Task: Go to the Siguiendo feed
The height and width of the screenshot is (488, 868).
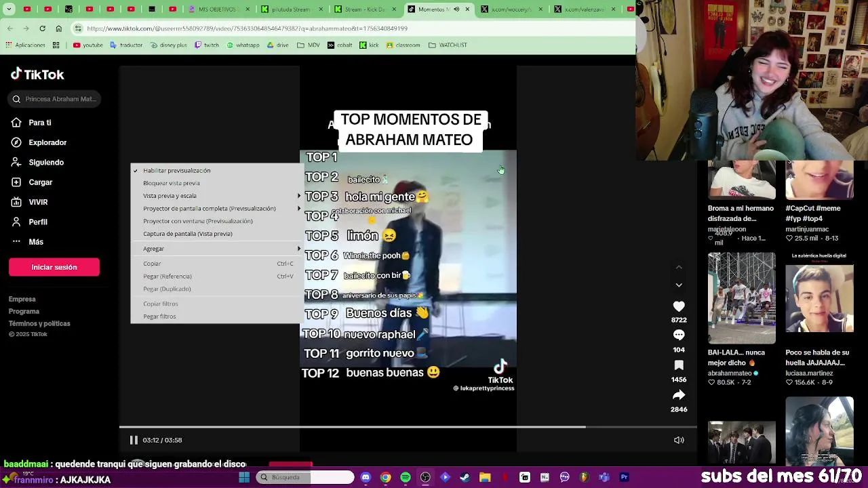Action: tap(38, 163)
